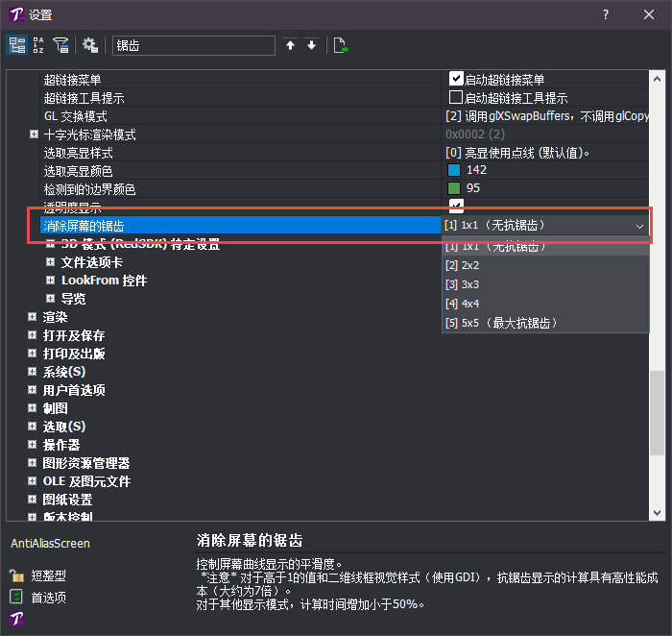Viewport: 672px width, 636px height.
Task: Click the 用户首选项 category label
Action: tap(74, 390)
